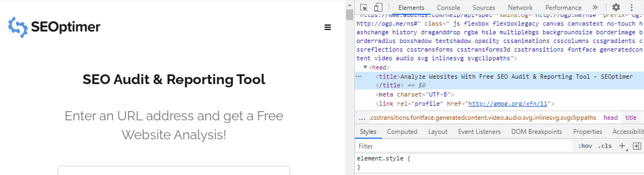Open the DOM Breakpoints pane tab

(x=536, y=132)
